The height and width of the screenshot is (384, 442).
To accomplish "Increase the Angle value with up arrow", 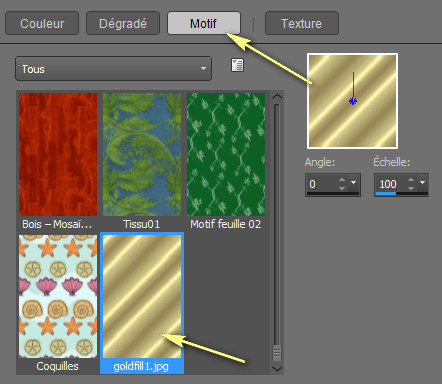I will click(342, 180).
